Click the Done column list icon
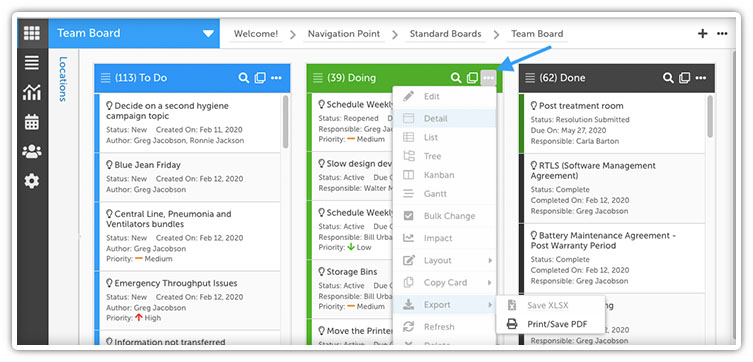Screen dimensions: 753x362 tap(530, 78)
